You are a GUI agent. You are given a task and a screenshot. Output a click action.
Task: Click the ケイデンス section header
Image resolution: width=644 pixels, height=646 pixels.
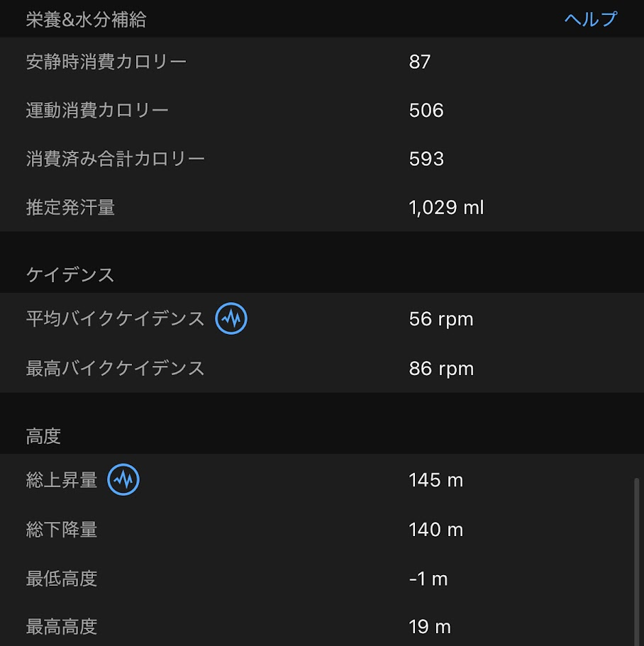point(70,275)
